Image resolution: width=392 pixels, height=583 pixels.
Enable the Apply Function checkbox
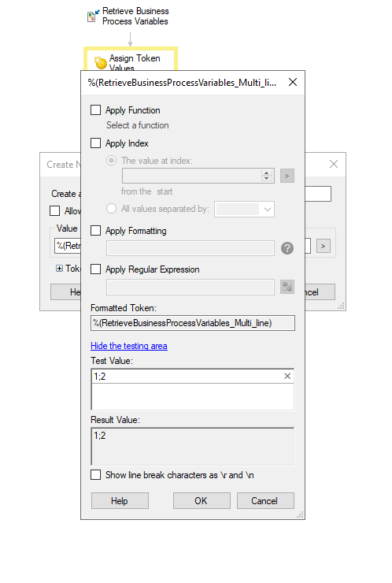click(x=96, y=110)
